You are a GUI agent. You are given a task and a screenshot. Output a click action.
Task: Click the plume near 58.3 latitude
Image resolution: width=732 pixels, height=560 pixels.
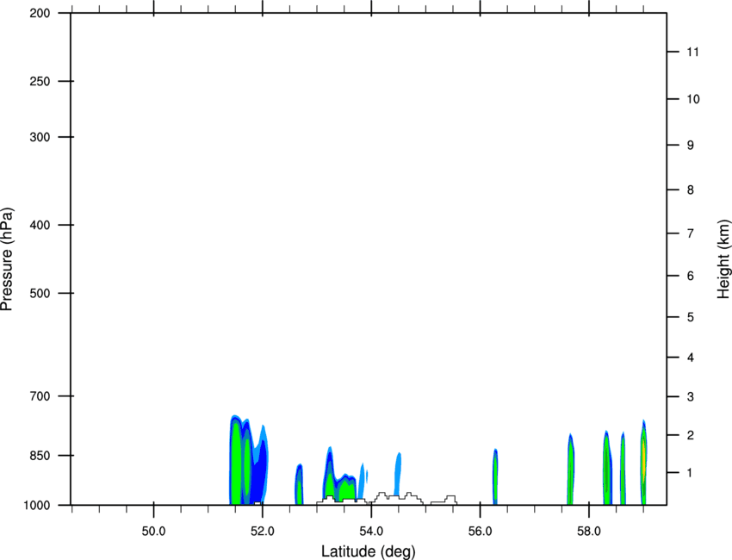point(607,468)
